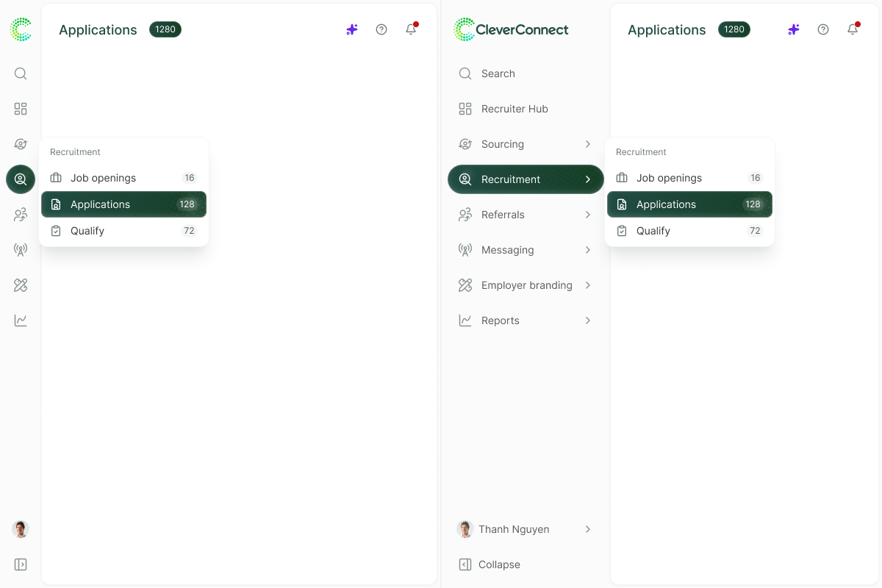Open Thanh Nguyen account chevron
This screenshot has width=882, height=588.
(588, 529)
